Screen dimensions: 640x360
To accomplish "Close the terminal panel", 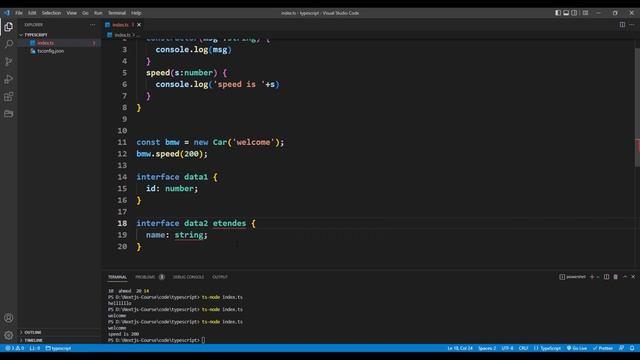I will coord(633,277).
